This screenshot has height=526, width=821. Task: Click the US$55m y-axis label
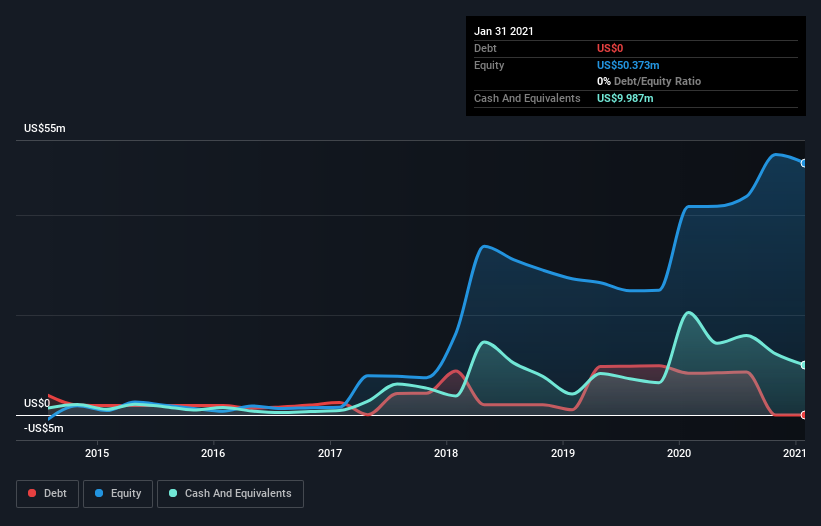pos(45,128)
